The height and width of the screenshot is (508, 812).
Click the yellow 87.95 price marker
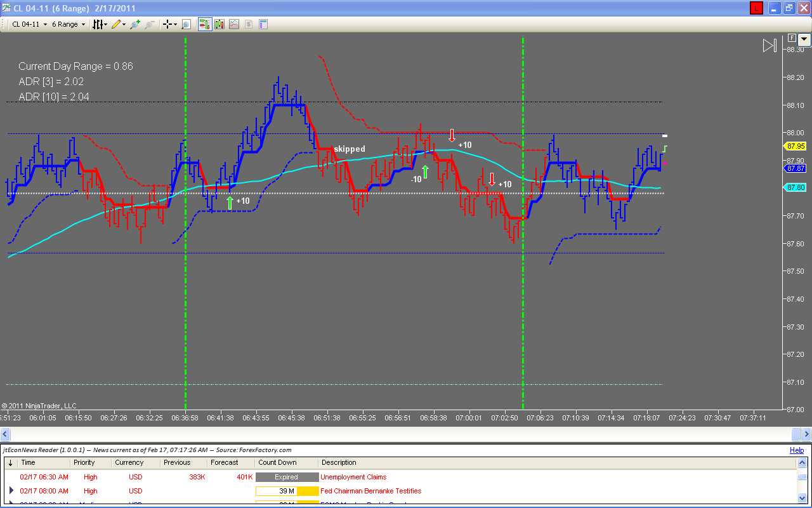796,146
